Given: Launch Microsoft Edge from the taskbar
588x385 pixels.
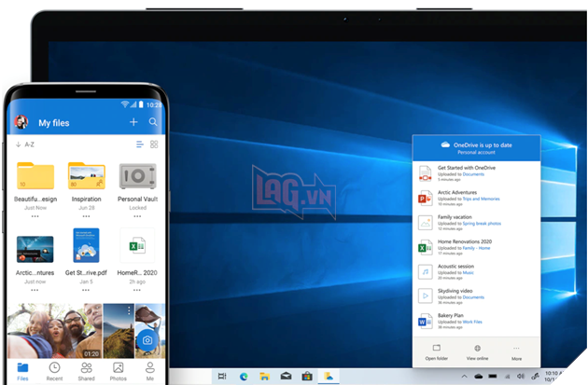Looking at the screenshot, I should [x=244, y=377].
